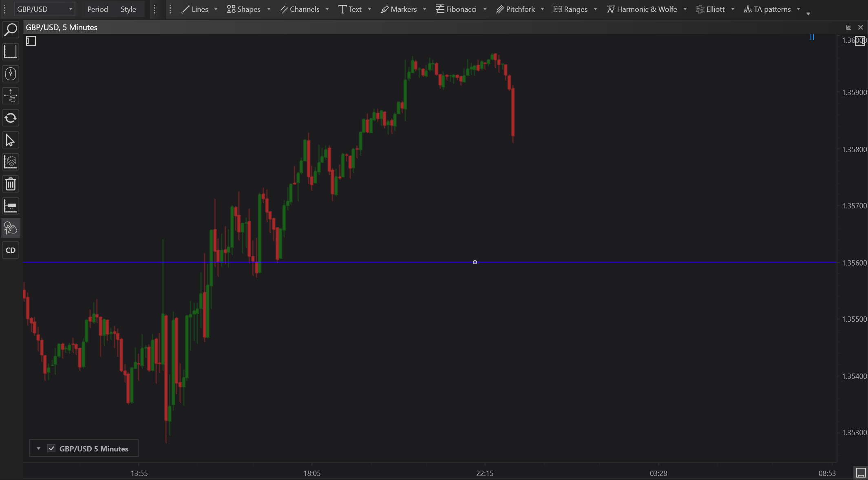This screenshot has width=868, height=480.
Task: Open the layers objects list icon
Action: [x=11, y=162]
